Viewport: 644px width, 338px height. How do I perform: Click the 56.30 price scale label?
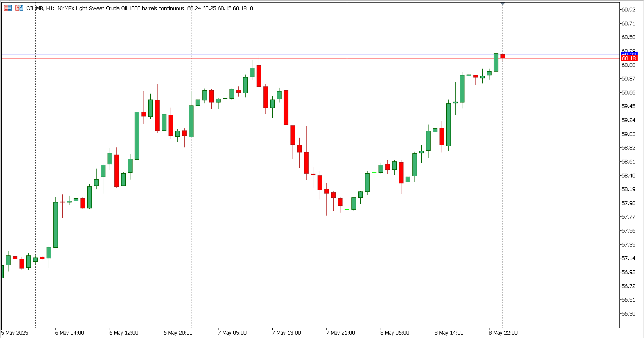tap(628, 313)
